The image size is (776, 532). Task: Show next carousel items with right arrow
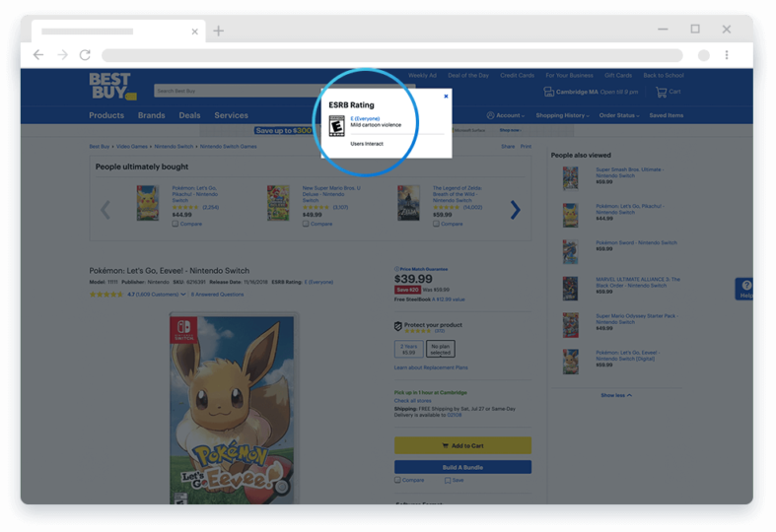[515, 210]
